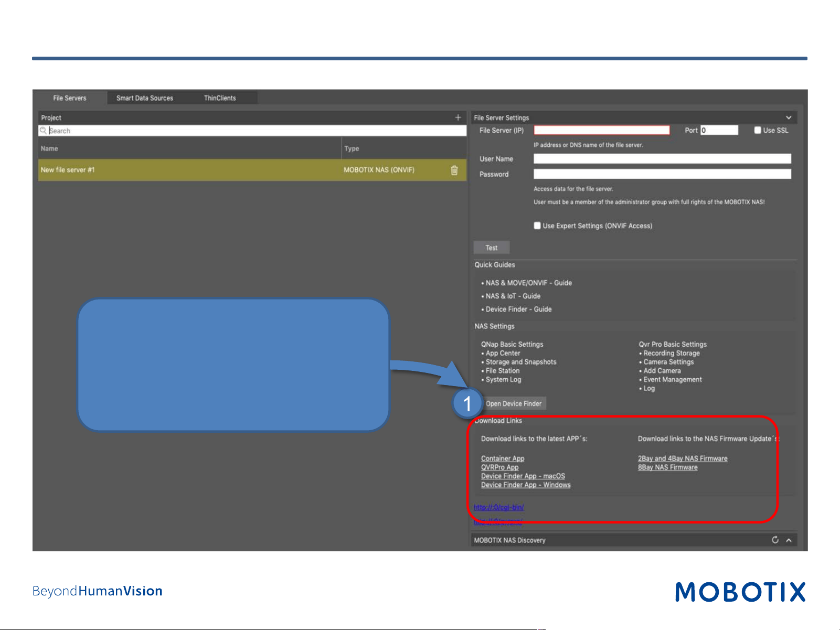Image resolution: width=840 pixels, height=630 pixels.
Task: Select the New file server #1 row
Action: (252, 170)
